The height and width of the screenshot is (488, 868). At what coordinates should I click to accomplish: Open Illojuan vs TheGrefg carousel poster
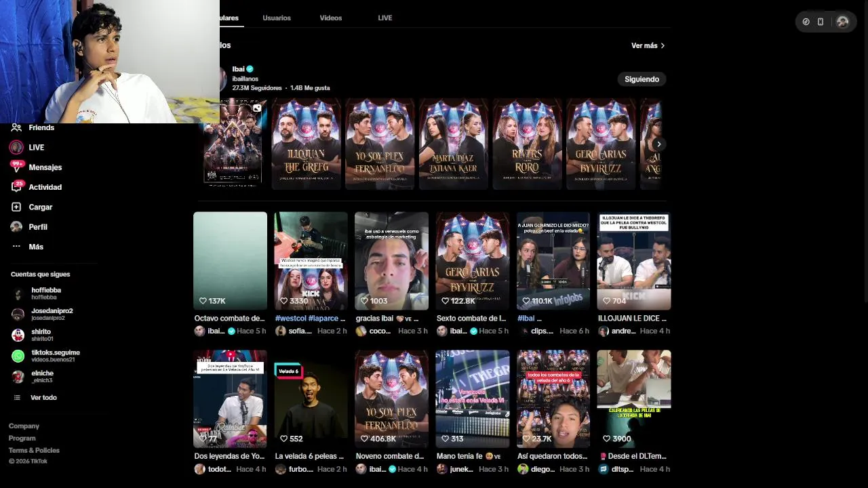[x=307, y=144]
